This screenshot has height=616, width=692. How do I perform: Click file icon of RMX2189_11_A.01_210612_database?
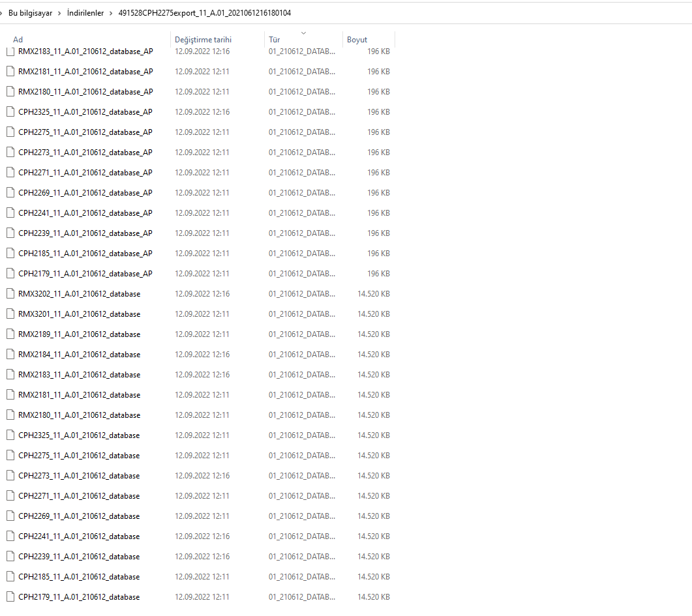click(x=10, y=334)
